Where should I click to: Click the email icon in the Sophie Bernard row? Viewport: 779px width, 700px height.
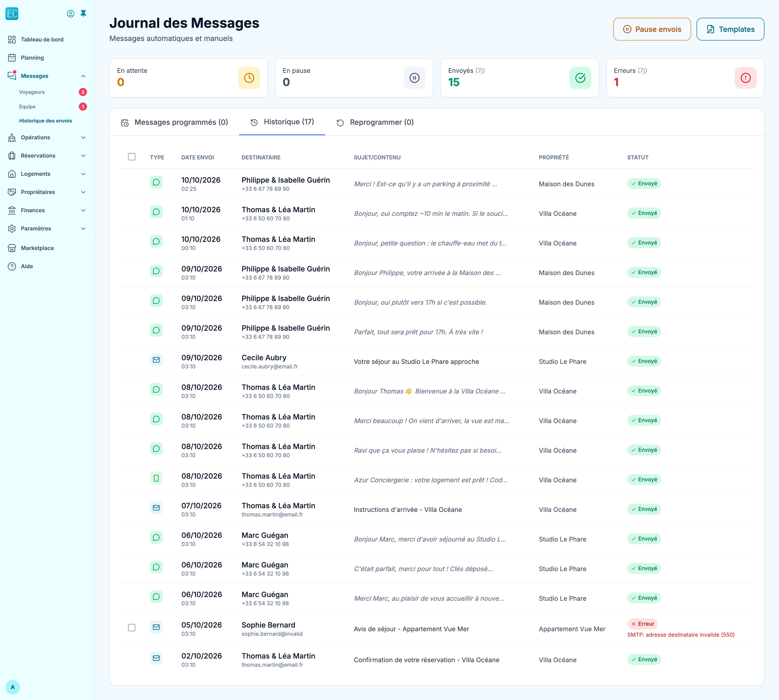156,627
